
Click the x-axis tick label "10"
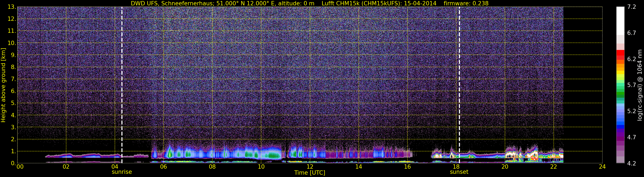click(261, 167)
